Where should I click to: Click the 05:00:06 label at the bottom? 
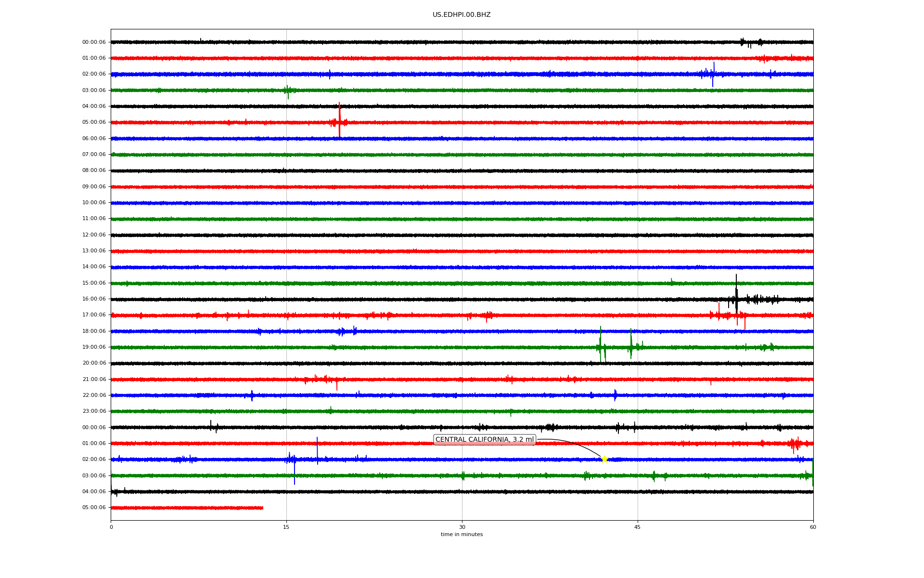pos(94,508)
